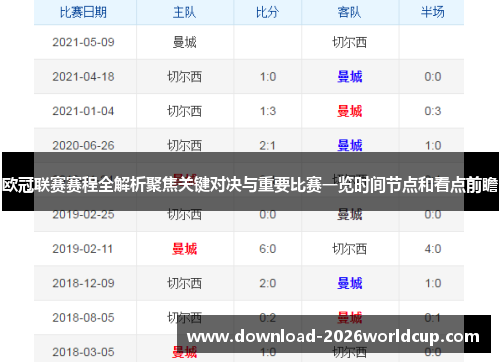Open blue 曼城 link in 2021-04-18 row
This screenshot has width=500, height=362.
point(349,77)
